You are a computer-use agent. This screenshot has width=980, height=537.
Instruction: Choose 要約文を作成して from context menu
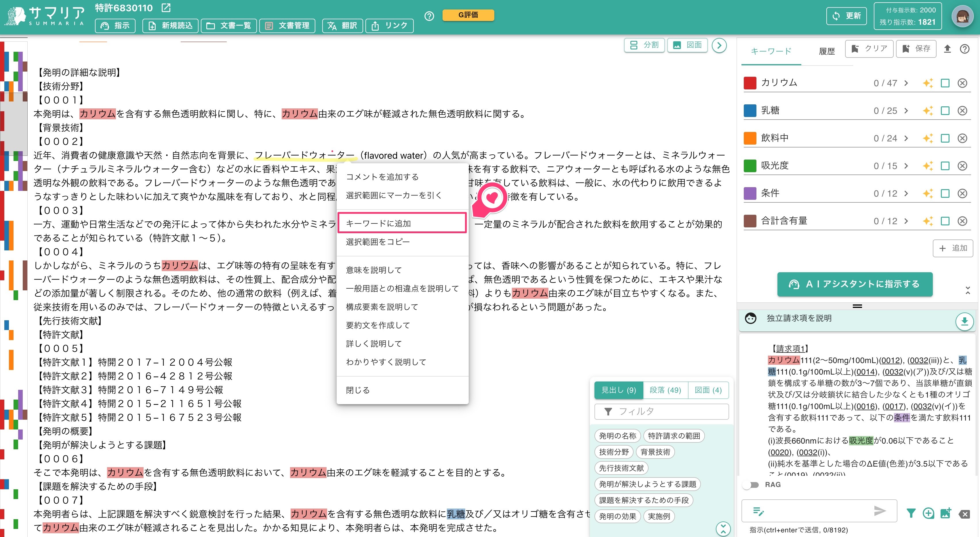tap(402, 325)
